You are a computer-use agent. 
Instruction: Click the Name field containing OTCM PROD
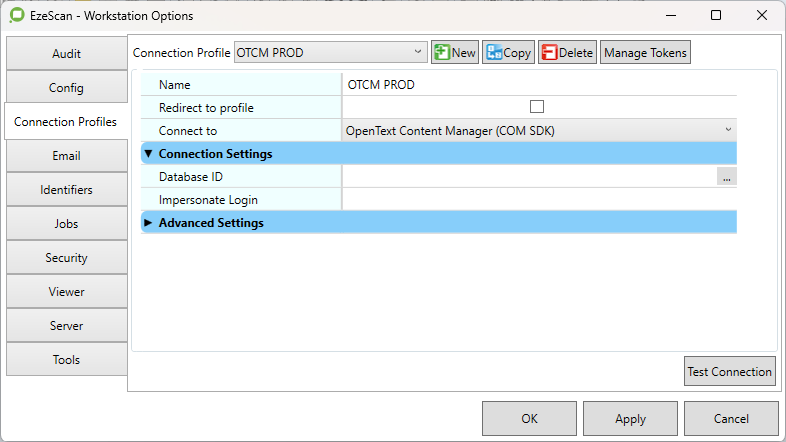coord(538,85)
